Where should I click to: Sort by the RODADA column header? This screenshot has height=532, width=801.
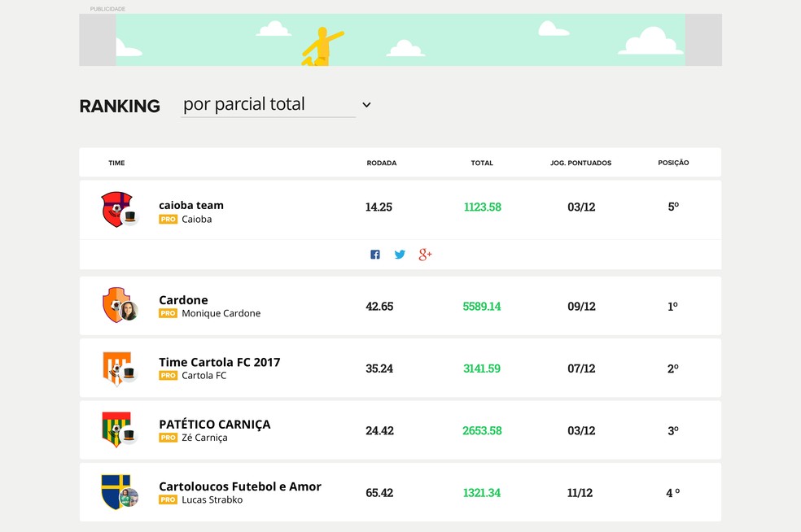(x=382, y=163)
